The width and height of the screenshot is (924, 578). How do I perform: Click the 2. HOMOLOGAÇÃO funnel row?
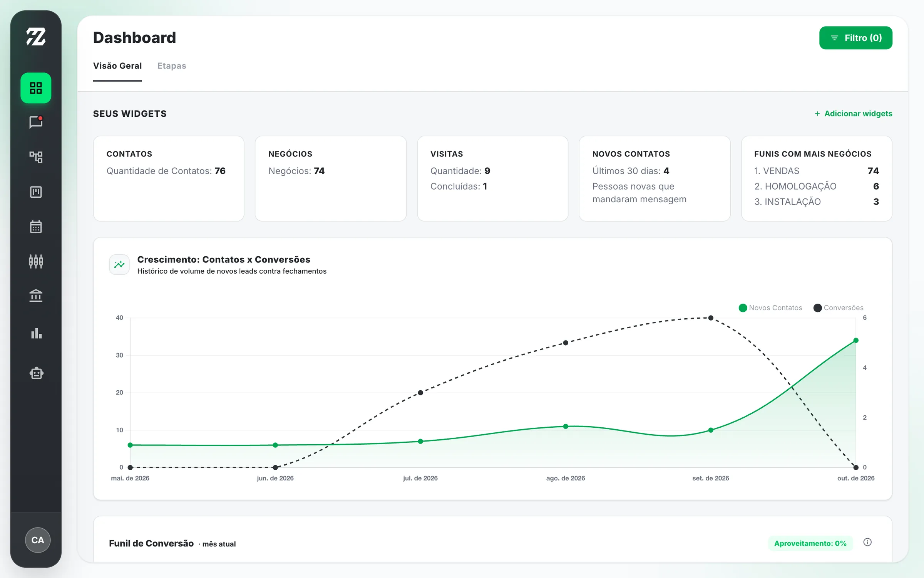[816, 186]
